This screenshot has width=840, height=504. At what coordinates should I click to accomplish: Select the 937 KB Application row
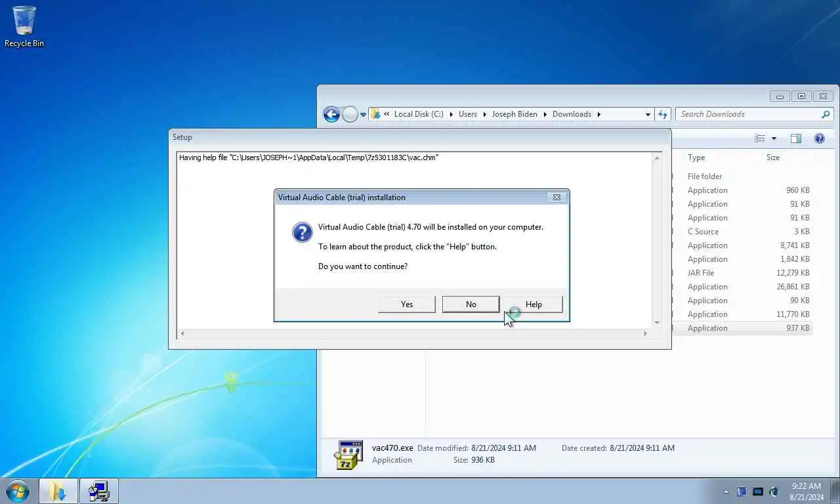[x=742, y=328]
